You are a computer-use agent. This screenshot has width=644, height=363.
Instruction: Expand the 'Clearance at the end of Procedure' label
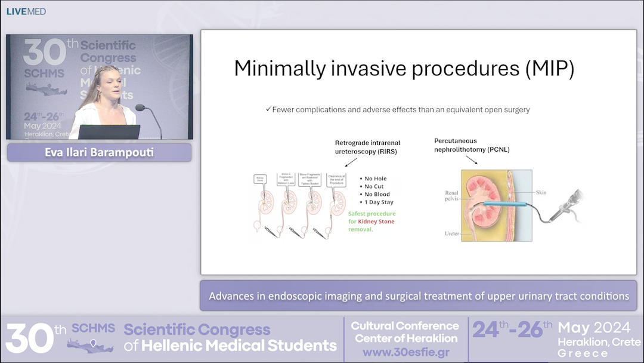pos(336,179)
